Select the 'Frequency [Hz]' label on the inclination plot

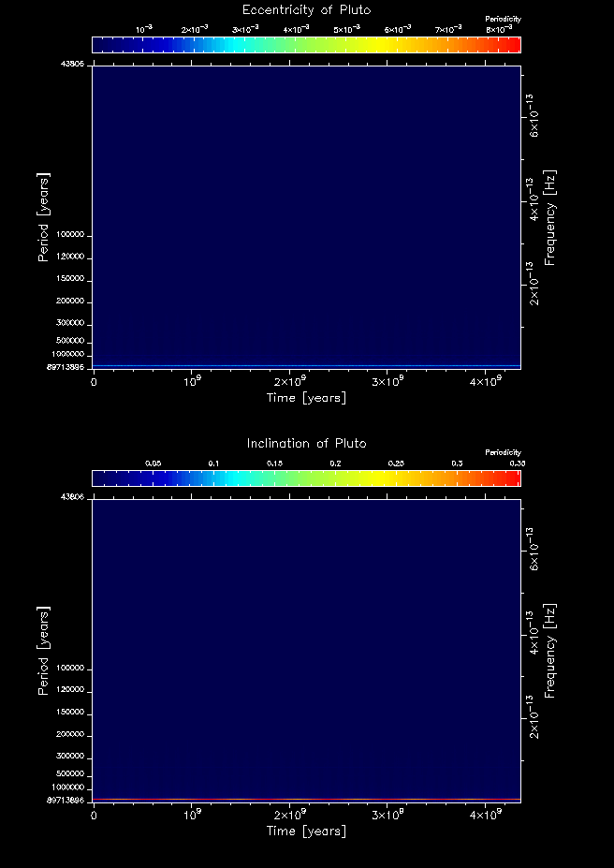tap(550, 655)
